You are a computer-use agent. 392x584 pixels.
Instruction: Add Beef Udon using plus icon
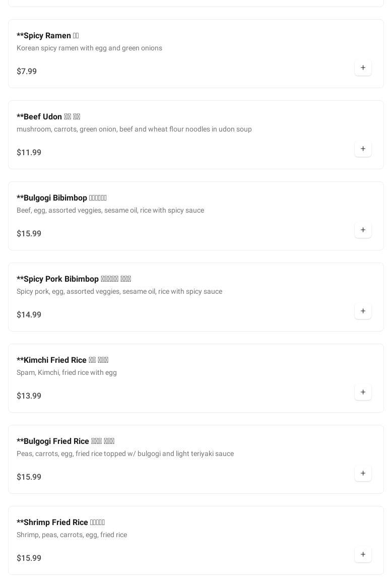point(363,149)
